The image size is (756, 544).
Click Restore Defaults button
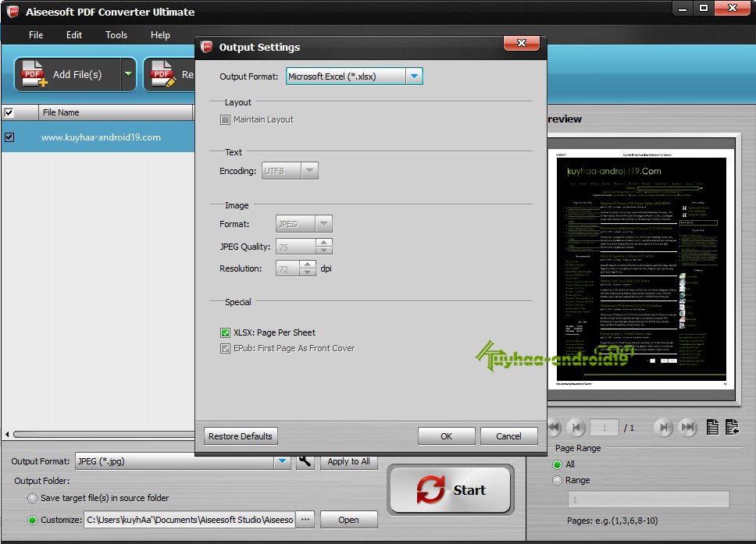coord(241,436)
